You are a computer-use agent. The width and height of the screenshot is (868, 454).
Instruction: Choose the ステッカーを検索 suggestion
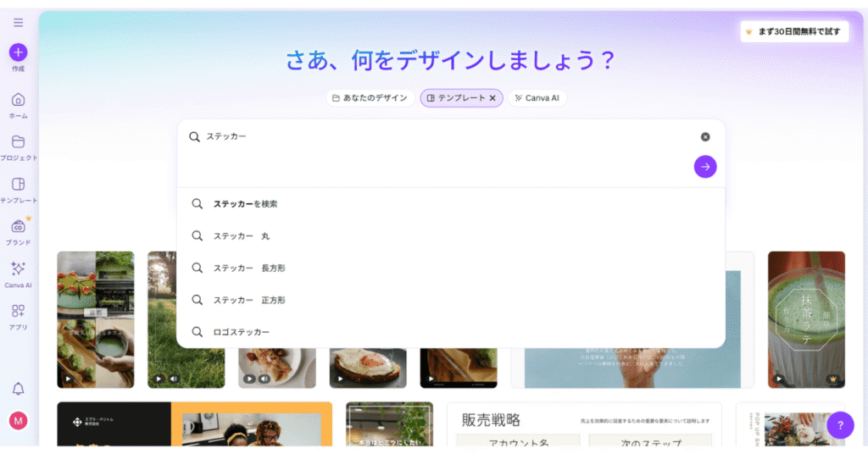pyautogui.click(x=451, y=204)
